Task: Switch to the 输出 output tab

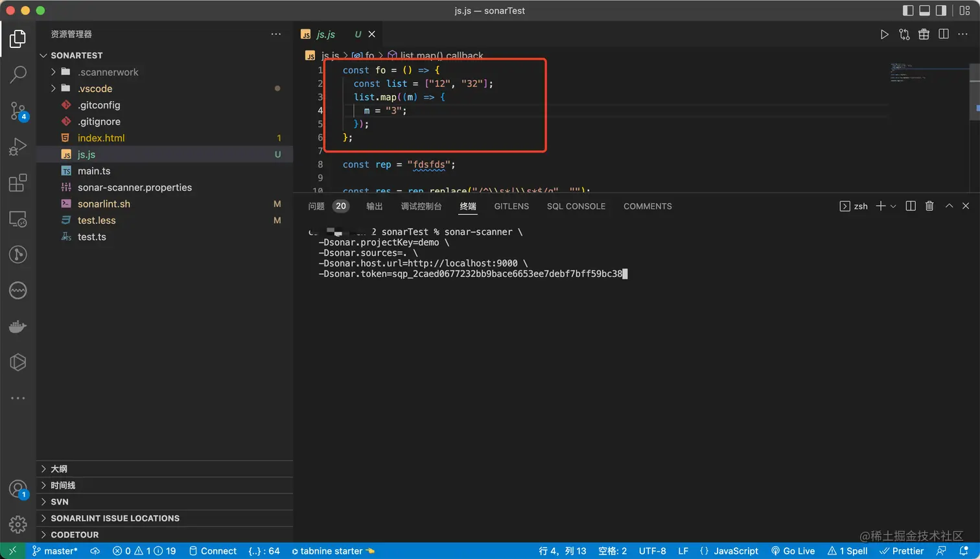Action: click(375, 206)
